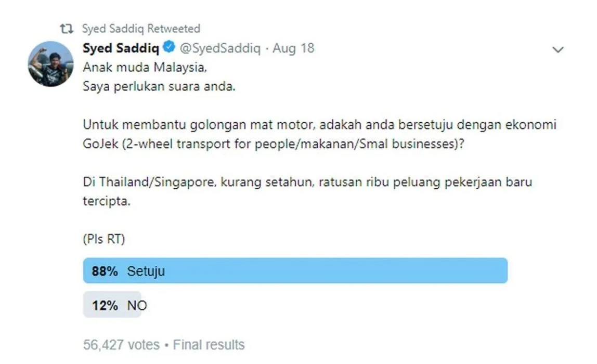Click the "Final results" label
This screenshot has width=597, height=364.
209,344
